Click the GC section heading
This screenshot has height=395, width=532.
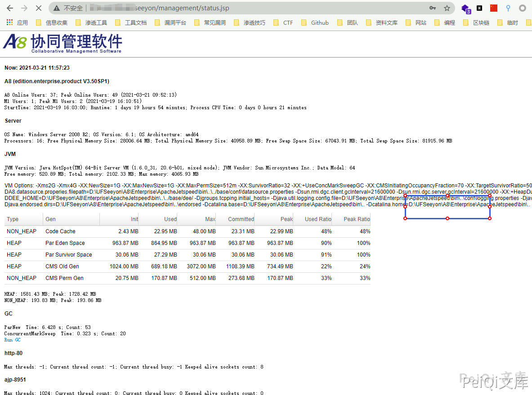click(9, 314)
